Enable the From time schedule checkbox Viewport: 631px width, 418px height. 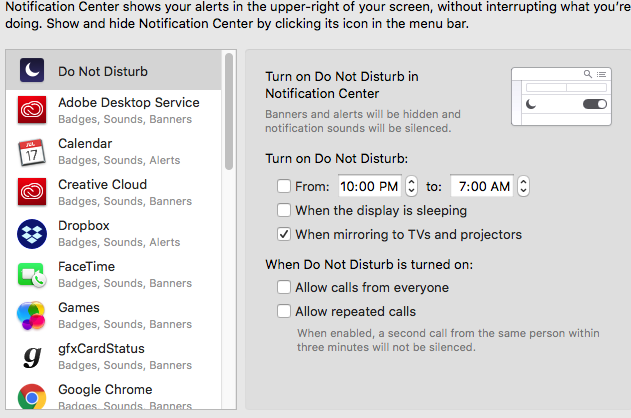[x=284, y=186]
